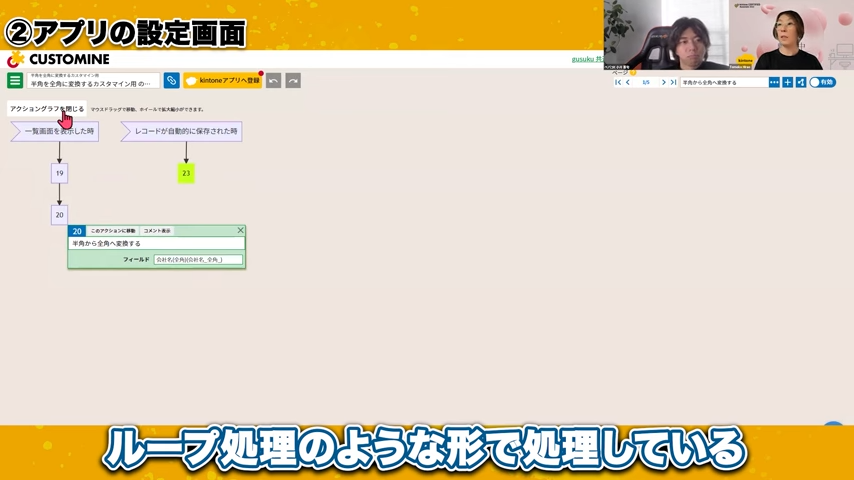Click the マウスドラッグで移動 hint text
This screenshot has height=480, width=854.
pyautogui.click(x=147, y=110)
